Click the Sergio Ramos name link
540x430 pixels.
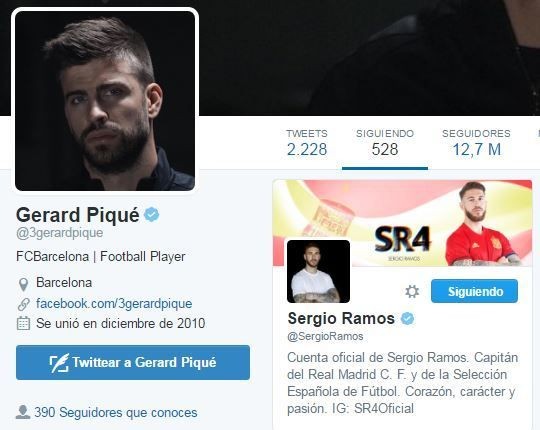coord(341,318)
